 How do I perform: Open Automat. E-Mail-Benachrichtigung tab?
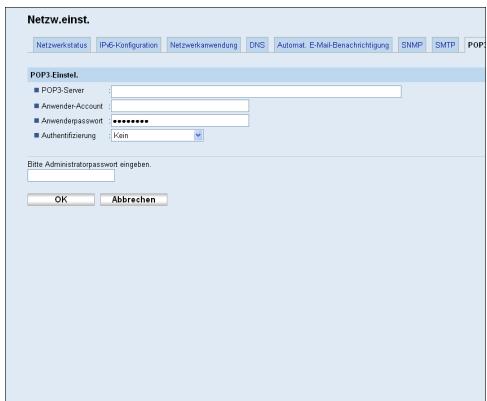point(333,45)
